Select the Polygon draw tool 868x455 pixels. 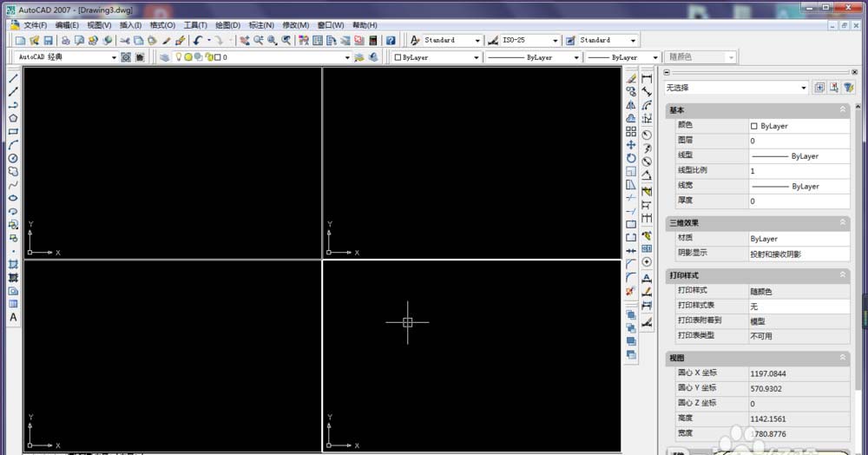coord(13,118)
